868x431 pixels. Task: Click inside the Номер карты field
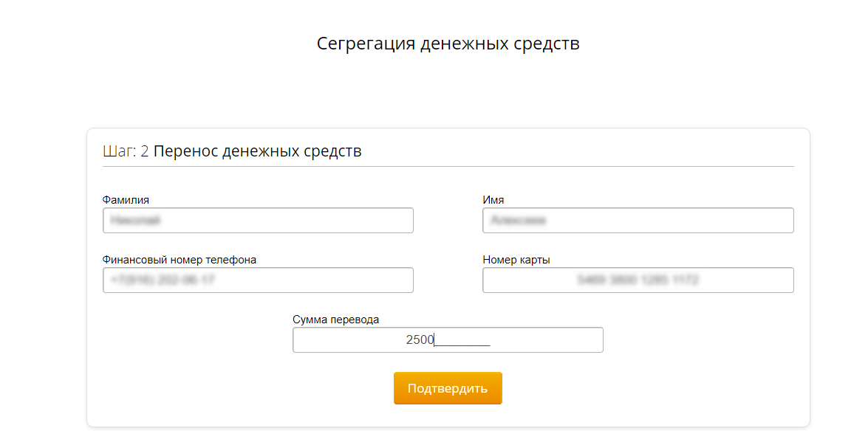638,280
